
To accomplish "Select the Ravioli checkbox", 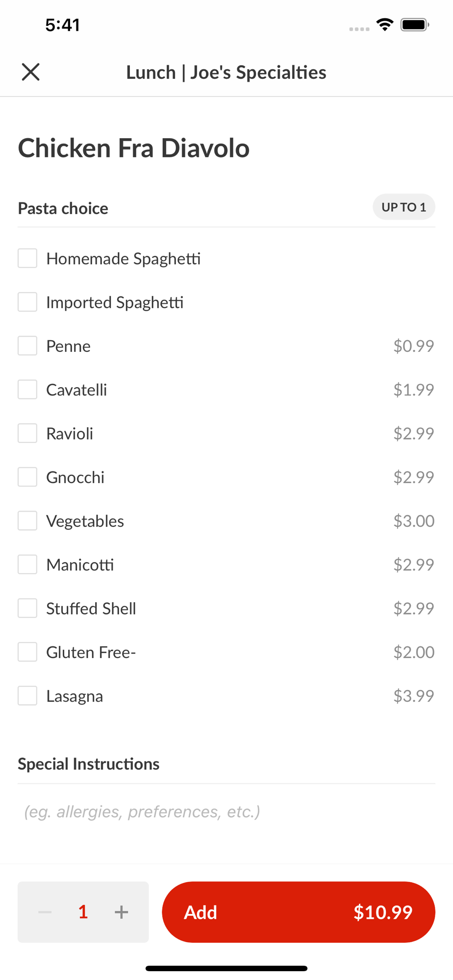I will [x=27, y=433].
